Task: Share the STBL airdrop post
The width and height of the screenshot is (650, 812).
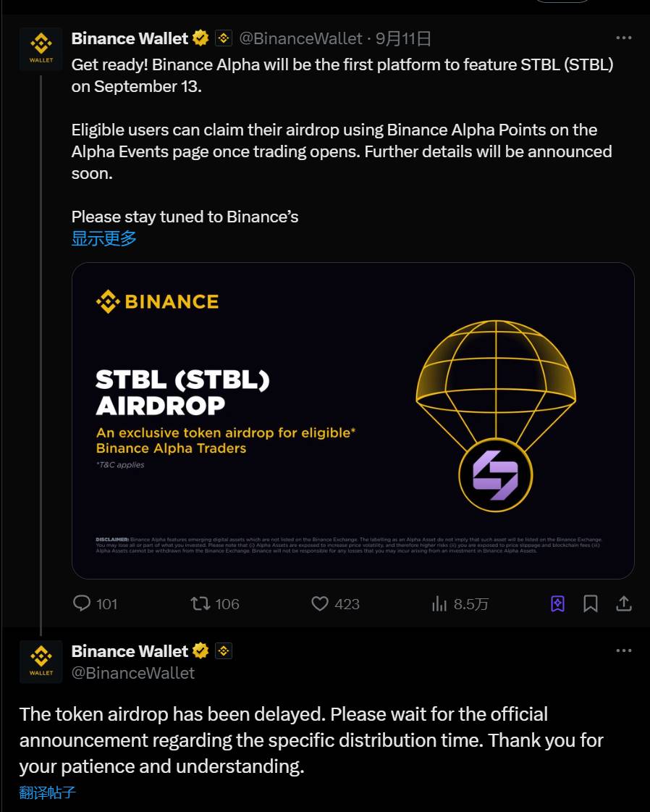Action: (x=624, y=603)
